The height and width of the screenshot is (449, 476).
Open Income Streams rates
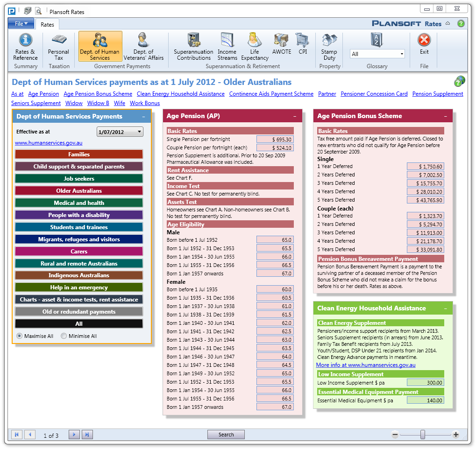tap(227, 46)
